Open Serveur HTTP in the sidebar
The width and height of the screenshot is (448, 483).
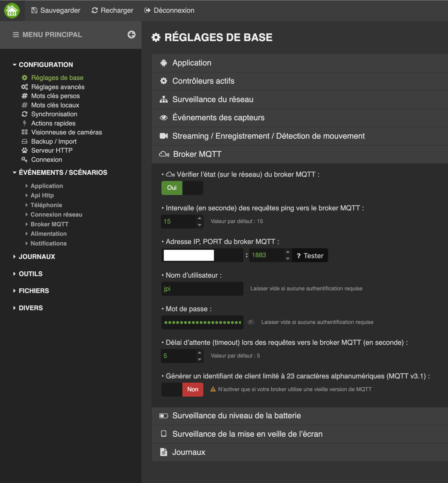click(52, 150)
